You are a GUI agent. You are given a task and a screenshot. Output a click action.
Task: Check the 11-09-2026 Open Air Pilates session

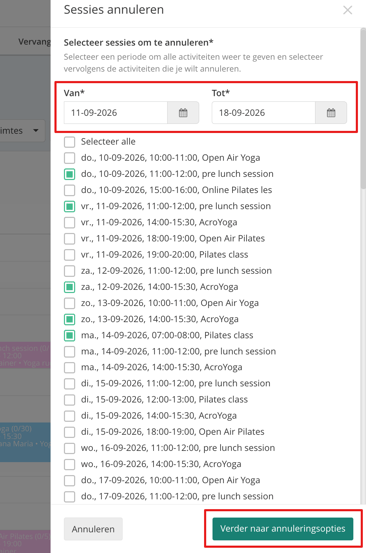pyautogui.click(x=69, y=238)
